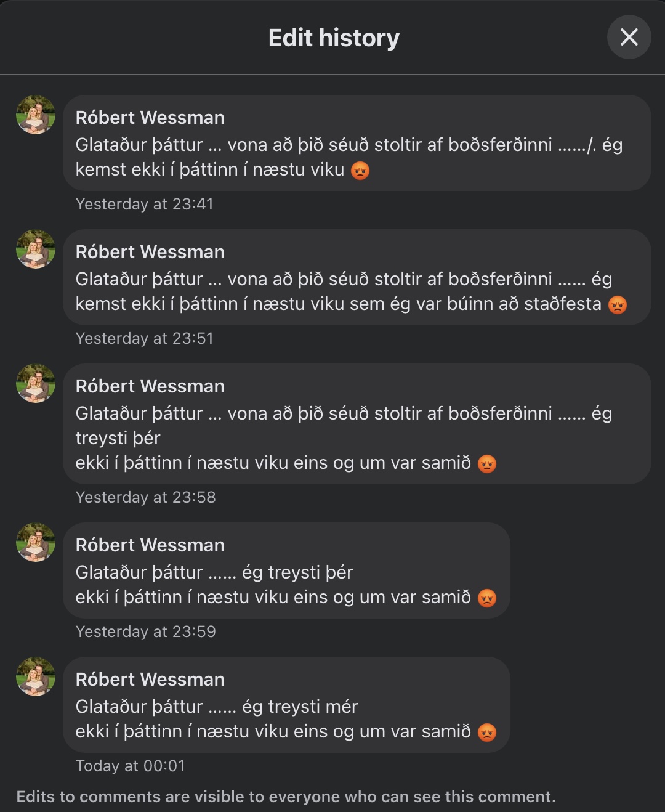The width and height of the screenshot is (665, 812).
Task: Click the angry emoji in the 23:59 edit
Action: [487, 598]
